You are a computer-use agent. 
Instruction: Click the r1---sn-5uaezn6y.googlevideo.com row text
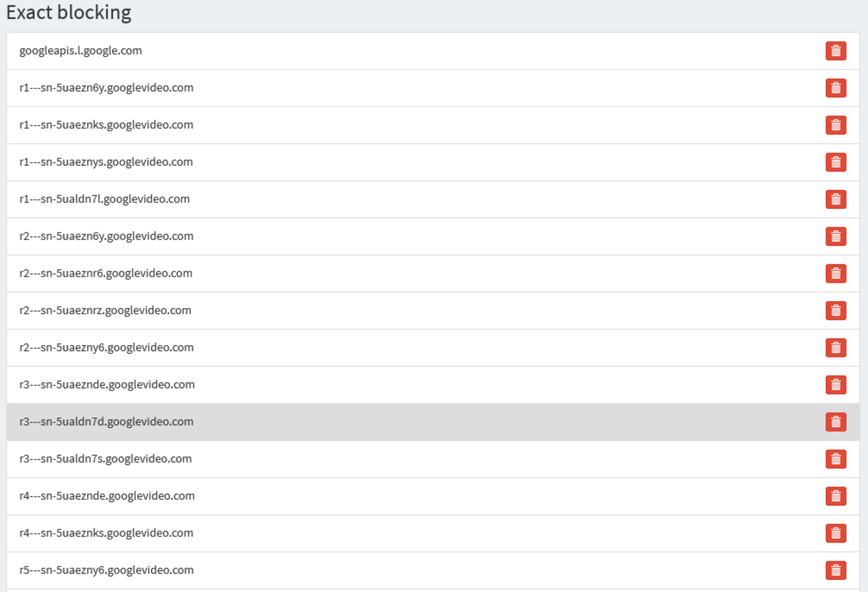click(x=107, y=88)
